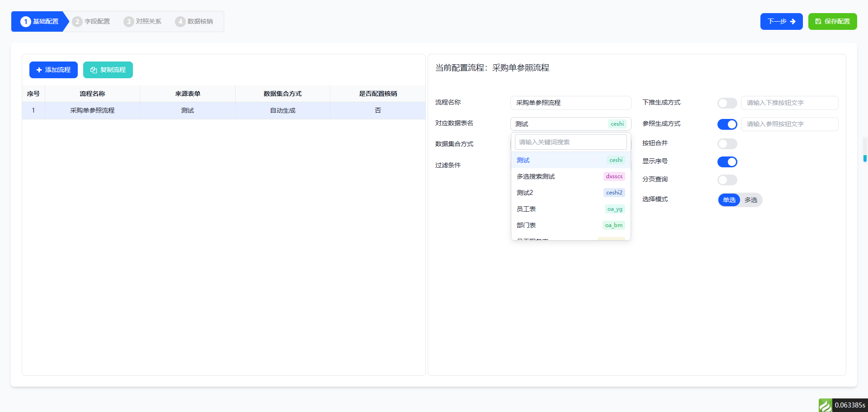Click the step 4 numbered circle icon
Screen dimensions: 868x412
(181, 21)
